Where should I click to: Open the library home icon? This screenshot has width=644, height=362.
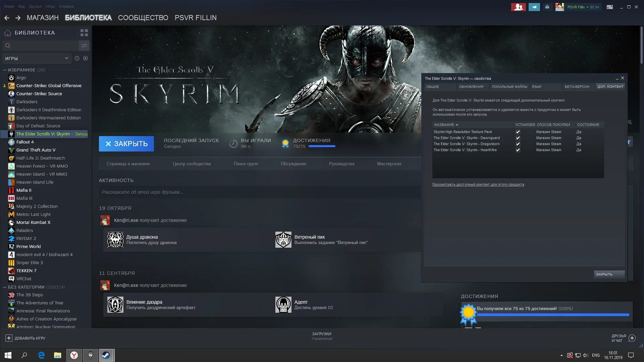[8, 33]
